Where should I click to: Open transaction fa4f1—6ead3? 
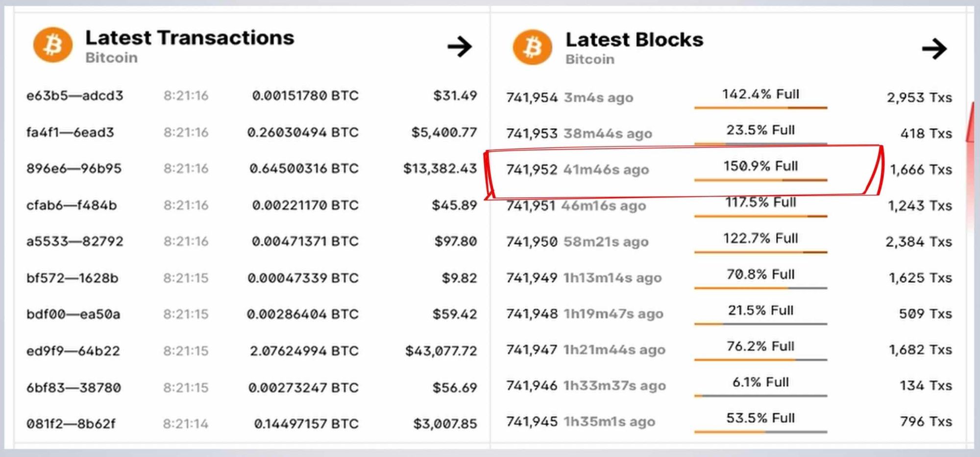coord(70,132)
